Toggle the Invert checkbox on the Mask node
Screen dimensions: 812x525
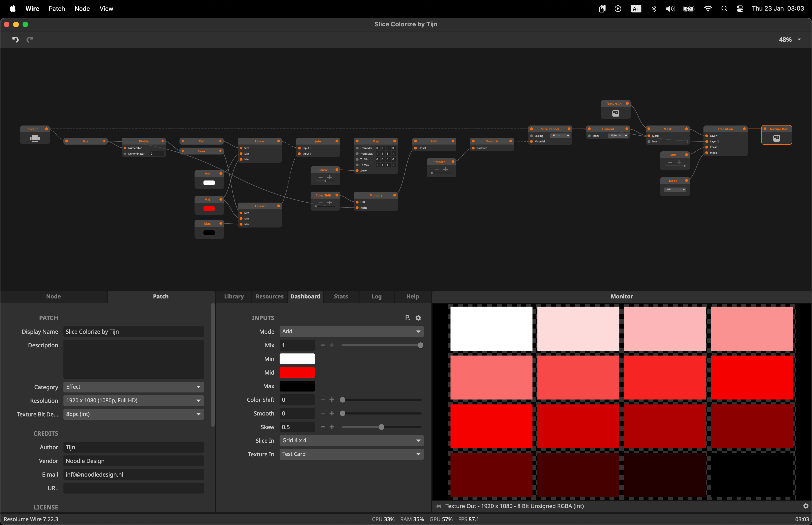(686, 141)
